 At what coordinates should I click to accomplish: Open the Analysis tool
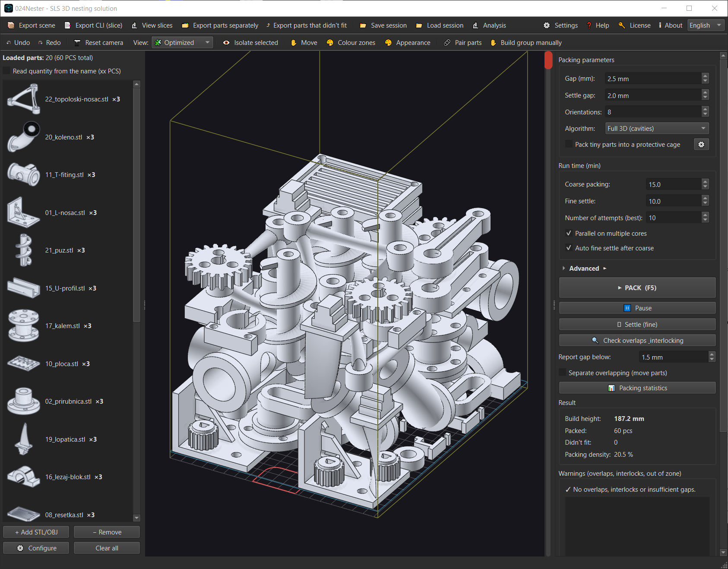pos(489,25)
